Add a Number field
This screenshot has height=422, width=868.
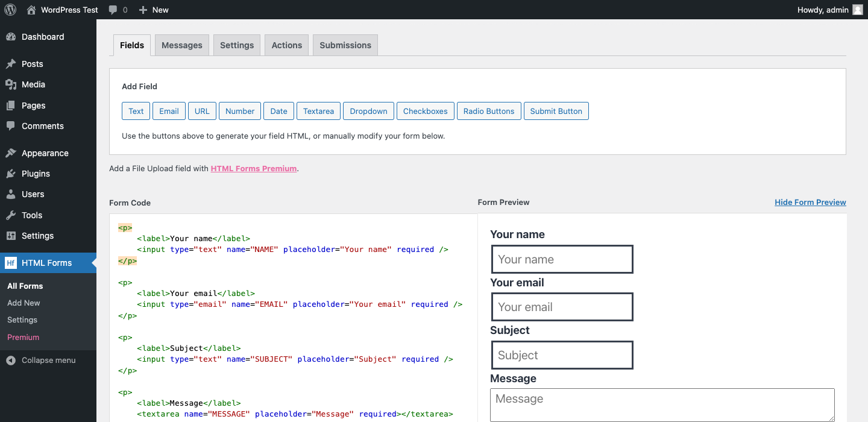240,111
